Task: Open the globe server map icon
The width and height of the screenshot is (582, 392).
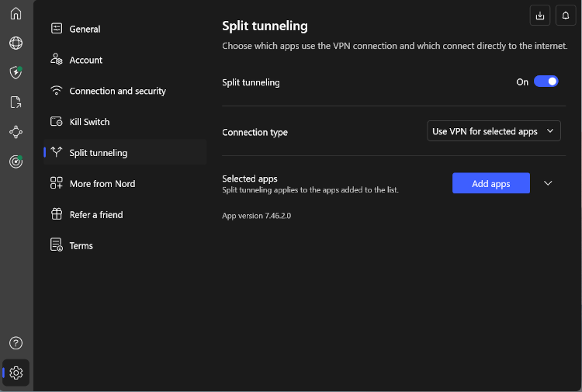Action: pos(16,43)
